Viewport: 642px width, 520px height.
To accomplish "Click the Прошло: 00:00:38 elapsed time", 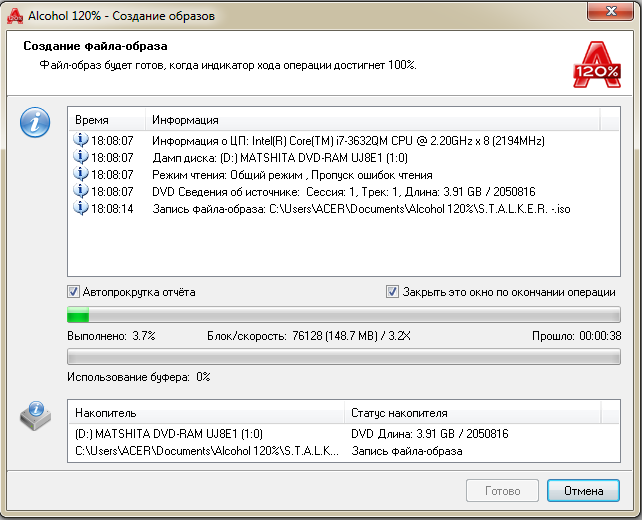I will click(x=576, y=336).
